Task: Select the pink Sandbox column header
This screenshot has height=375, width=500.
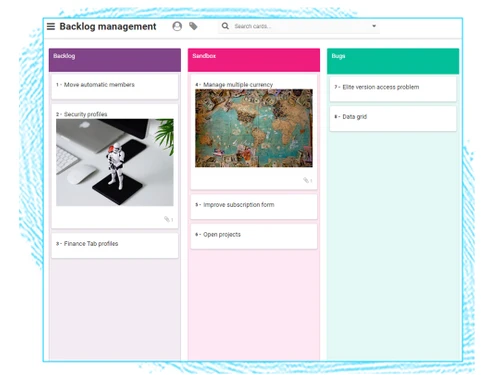Action: coord(254,60)
